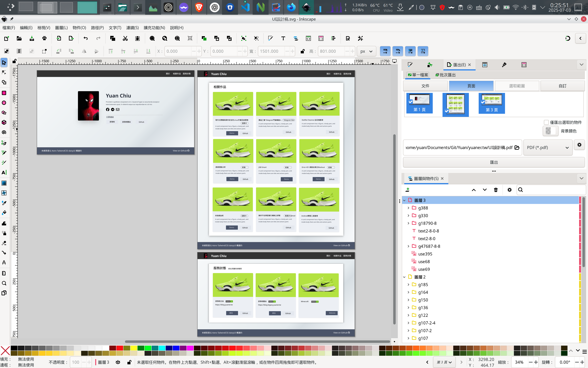Viewport: 588px width, 368px height.
Task: Open the 擴充功能(N) menu
Action: pos(154,28)
